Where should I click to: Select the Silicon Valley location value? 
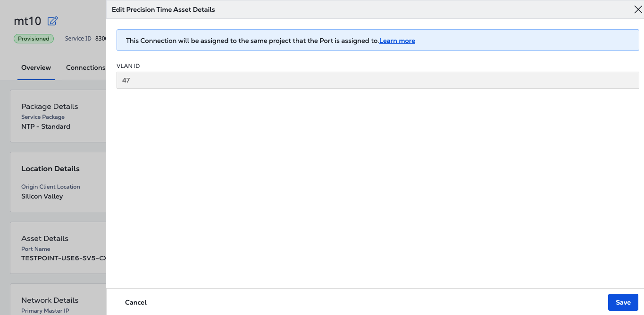[x=42, y=196]
